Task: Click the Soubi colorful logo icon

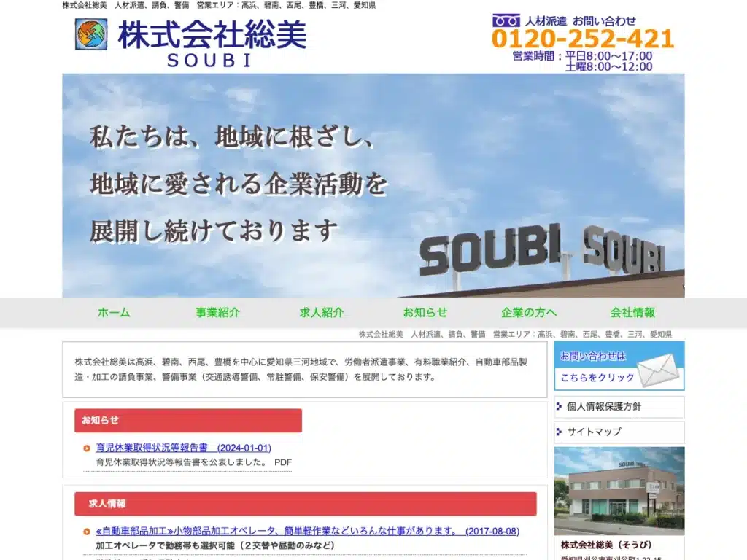Action: (91, 34)
